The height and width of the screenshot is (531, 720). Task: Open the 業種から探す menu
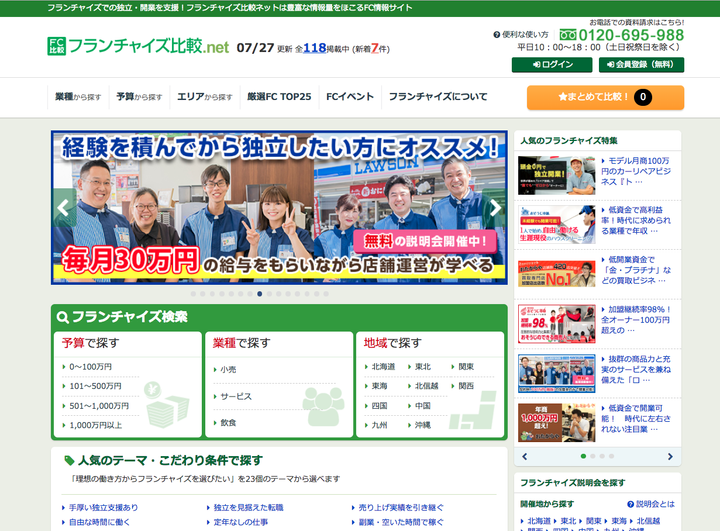point(78,97)
